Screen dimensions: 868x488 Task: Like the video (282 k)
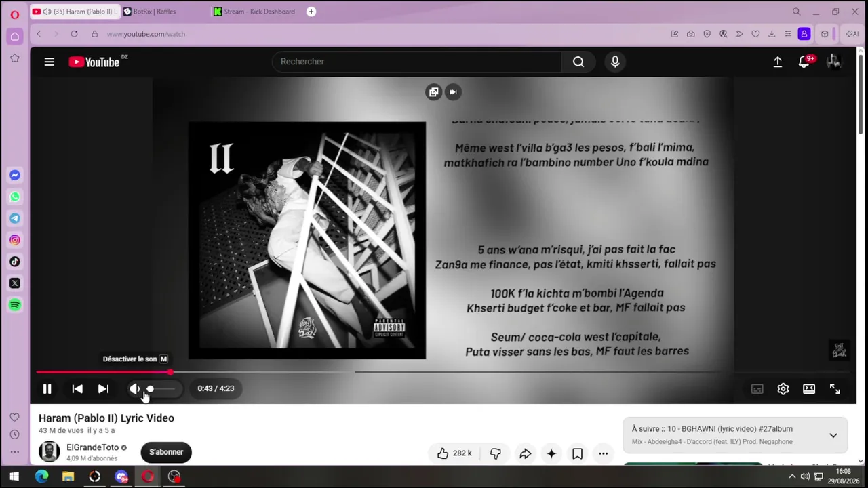click(454, 453)
